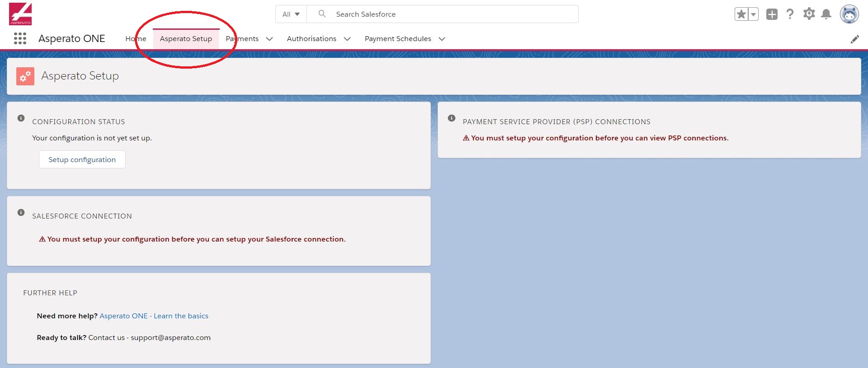This screenshot has width=868, height=368.
Task: Open the All search scope dropdown
Action: tap(291, 14)
